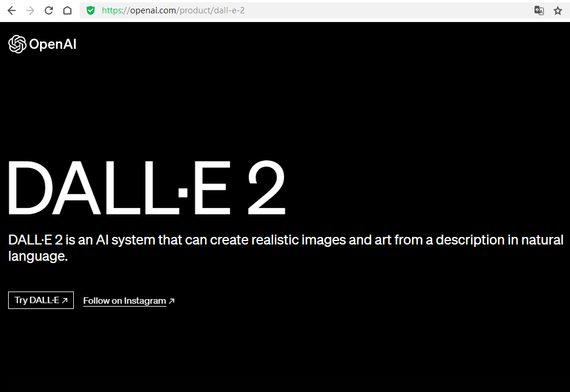Reload the current page
Screen dimensions: 570x392
click(x=49, y=10)
